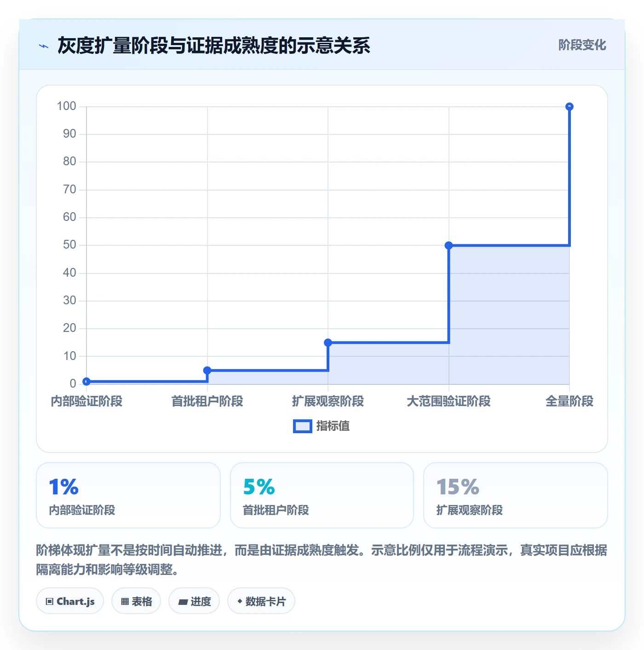Click the chart title 灰度扩量阶段与证据成熟度的示意关系
The height and width of the screenshot is (650, 644).
214,46
